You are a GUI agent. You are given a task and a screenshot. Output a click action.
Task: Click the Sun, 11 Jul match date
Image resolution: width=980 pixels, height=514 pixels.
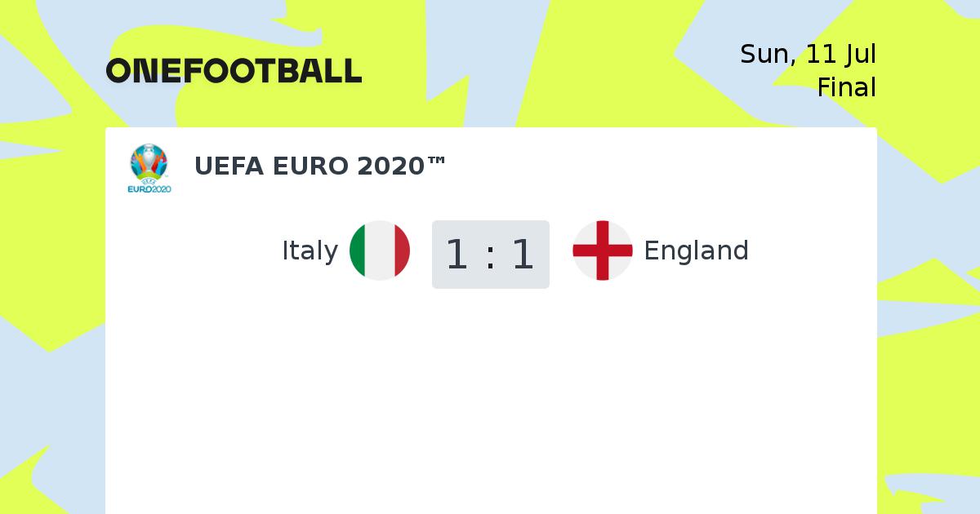tap(808, 55)
